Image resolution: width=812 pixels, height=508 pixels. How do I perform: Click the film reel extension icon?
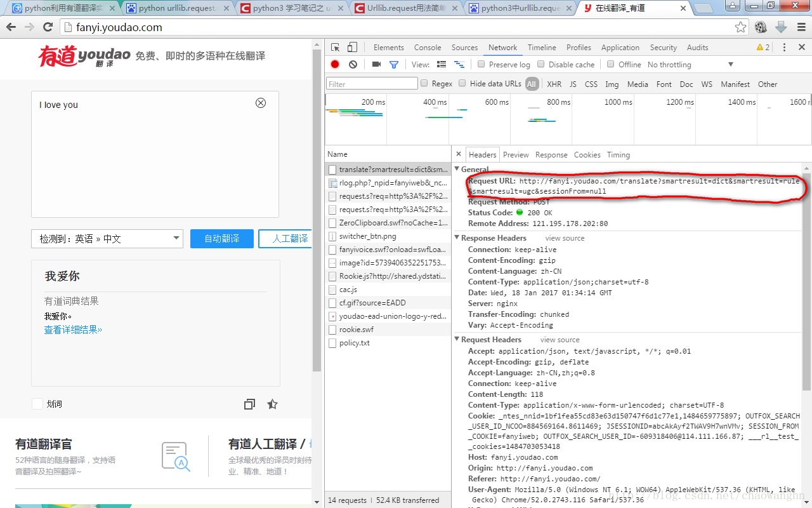point(761,27)
